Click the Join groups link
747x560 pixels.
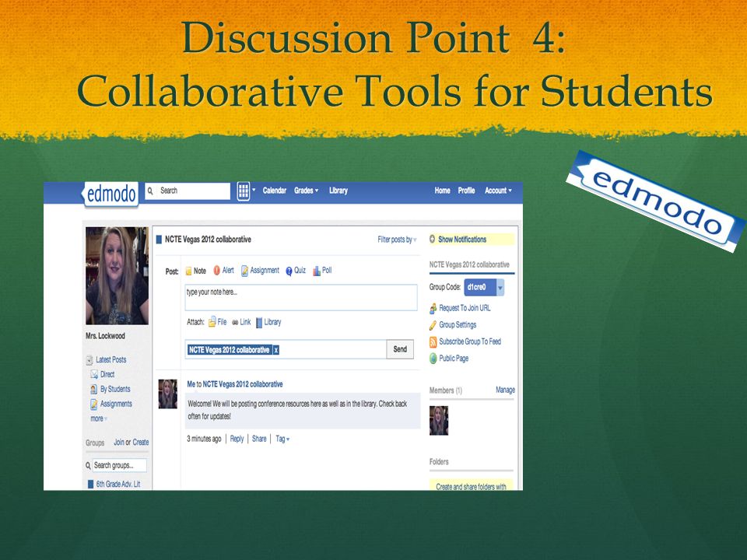pyautogui.click(x=118, y=443)
